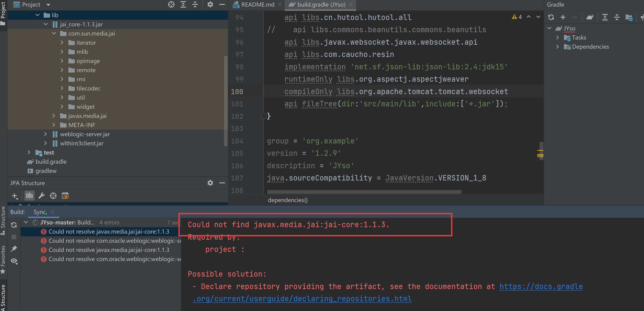Image resolution: width=644 pixels, height=311 pixels.
Task: Select second jai-core:1.1.3 resolve error
Action: pyautogui.click(x=105, y=250)
